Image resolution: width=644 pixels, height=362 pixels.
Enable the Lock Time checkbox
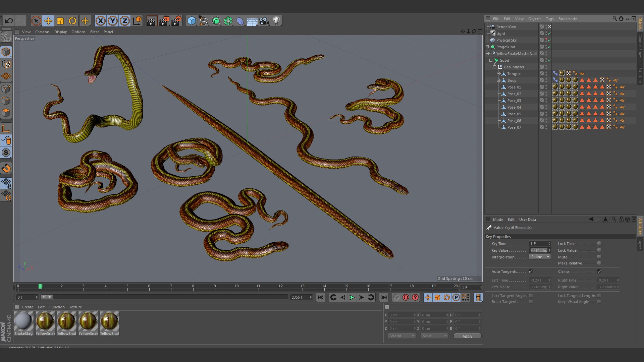599,243
